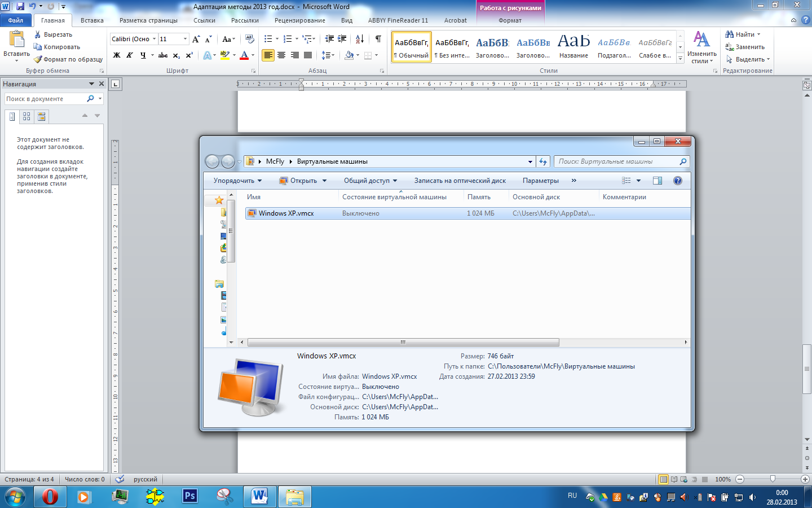Align paragraph to the right

pos(294,55)
